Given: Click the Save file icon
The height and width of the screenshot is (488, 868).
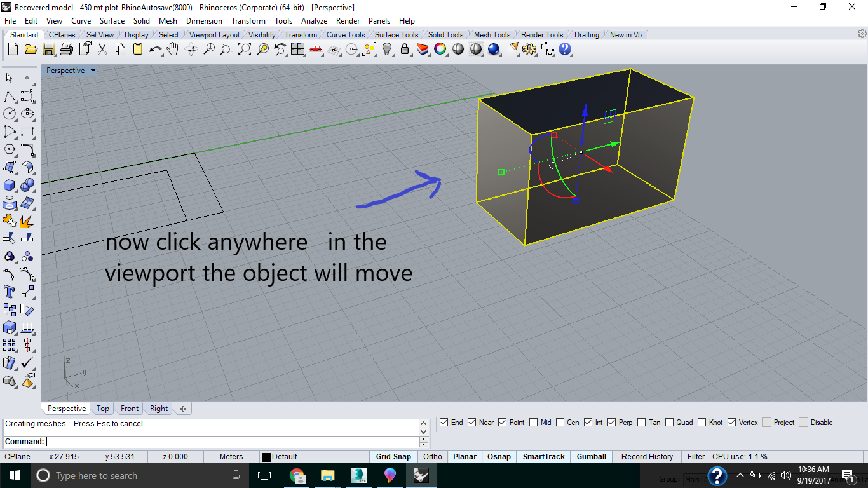Looking at the screenshot, I should click(49, 49).
